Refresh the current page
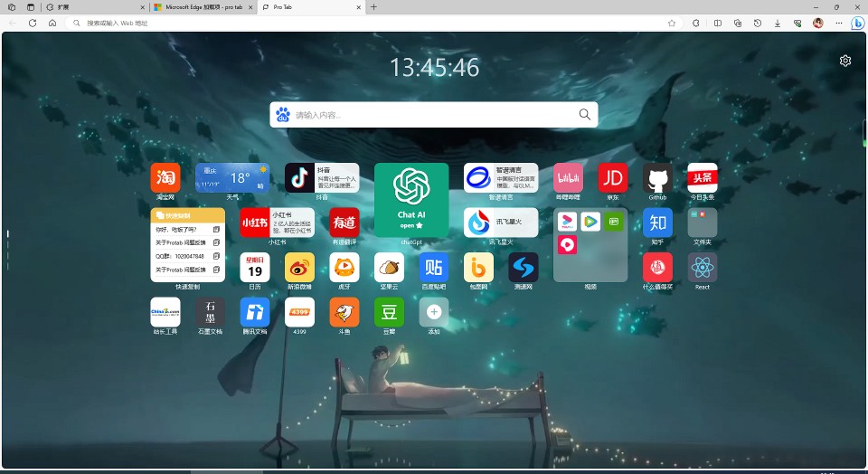868x474 pixels. pos(33,24)
